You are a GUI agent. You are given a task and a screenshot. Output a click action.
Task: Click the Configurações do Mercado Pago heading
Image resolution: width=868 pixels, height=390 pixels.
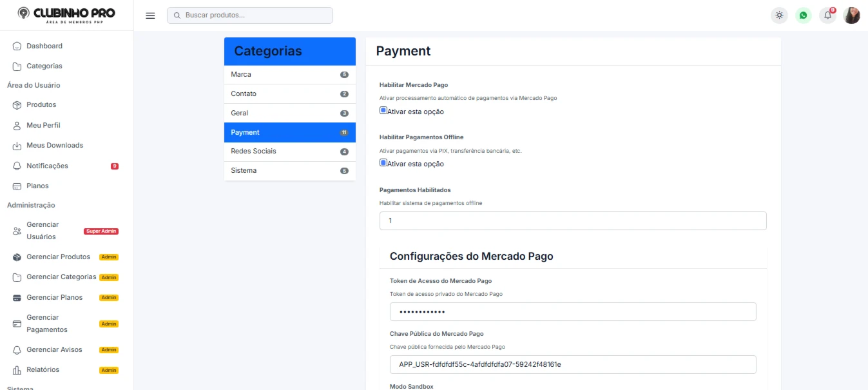pos(472,256)
